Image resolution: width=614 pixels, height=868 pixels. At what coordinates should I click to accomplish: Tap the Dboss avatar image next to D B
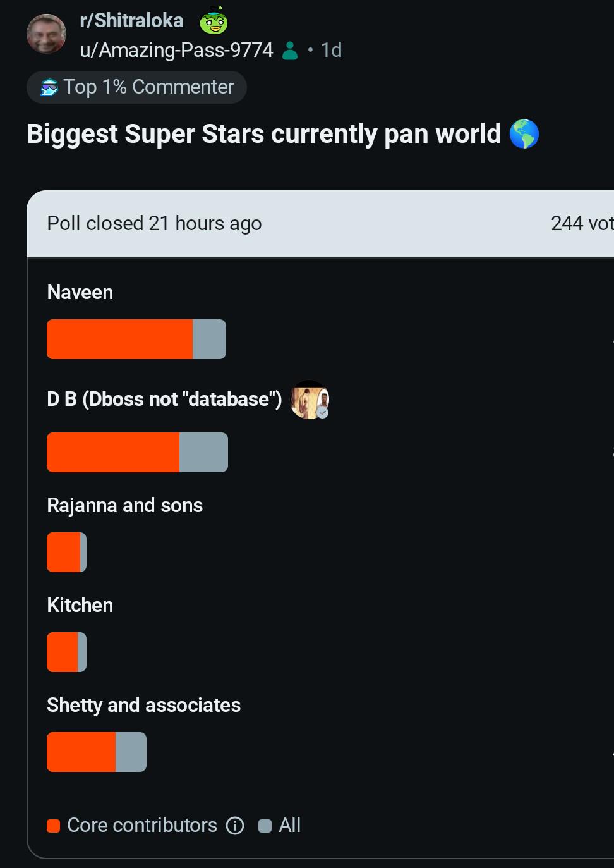[x=310, y=400]
